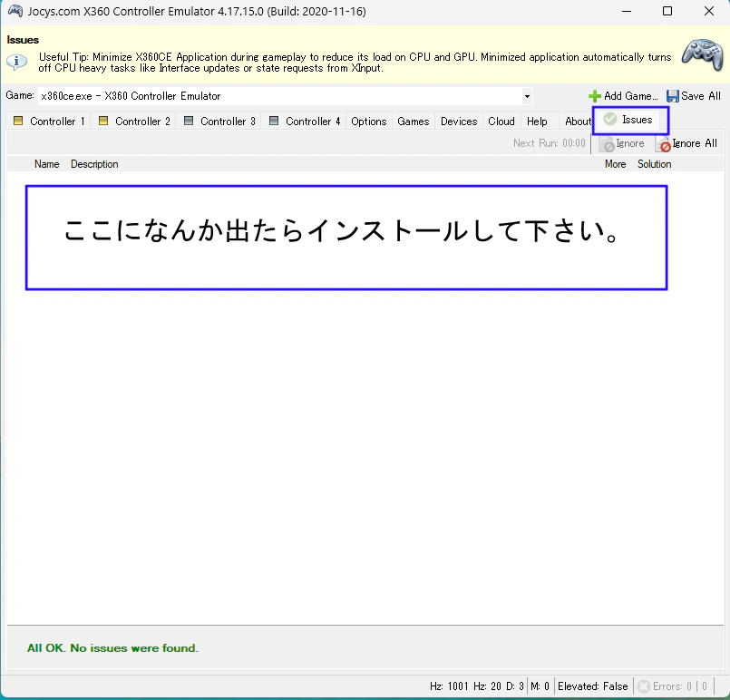Click the green plus Add Game icon

(595, 96)
